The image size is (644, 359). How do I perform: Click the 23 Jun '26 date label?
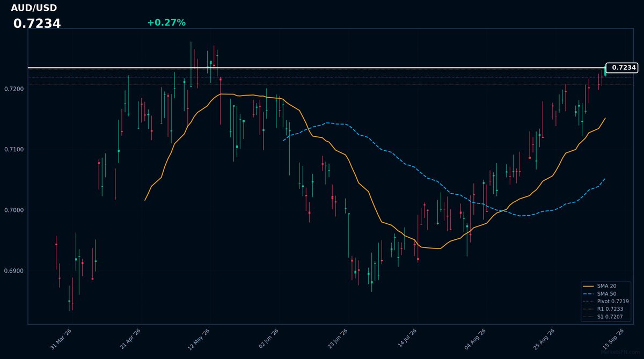point(337,339)
